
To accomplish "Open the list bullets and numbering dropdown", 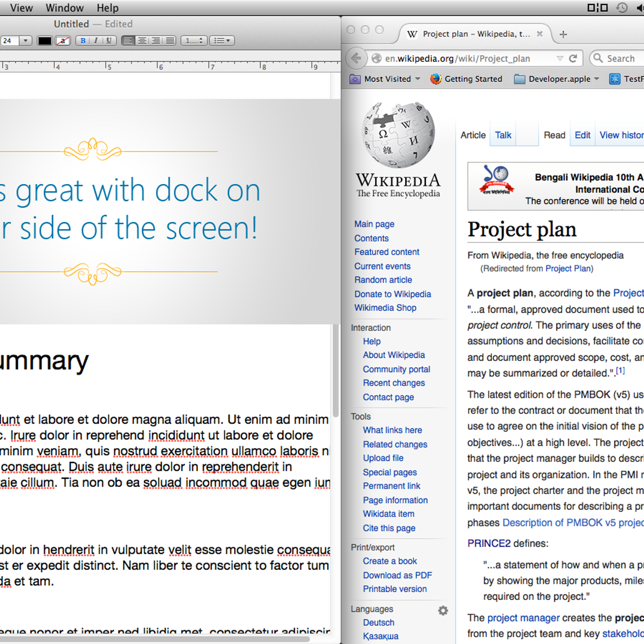I will pos(222,41).
